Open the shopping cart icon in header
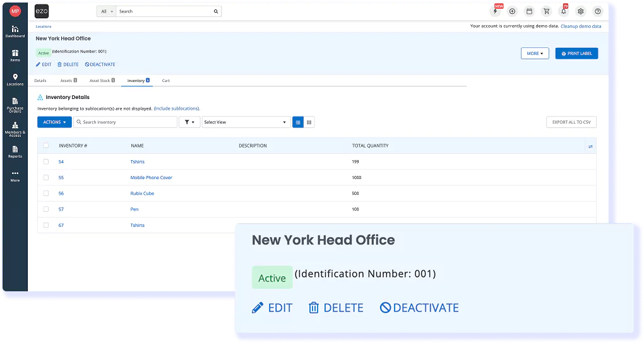Screen dimensions: 644x343 (x=546, y=11)
